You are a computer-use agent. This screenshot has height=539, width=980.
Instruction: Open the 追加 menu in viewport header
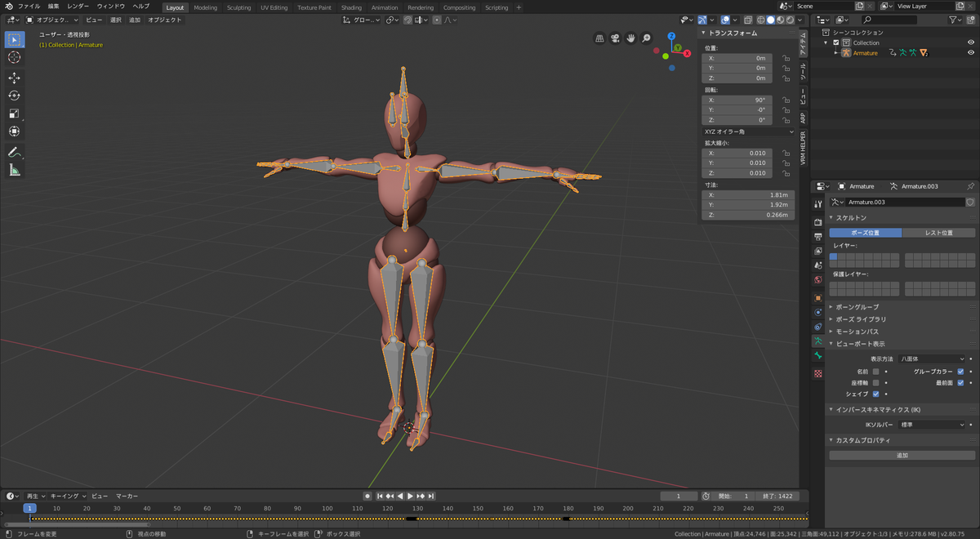(x=135, y=20)
